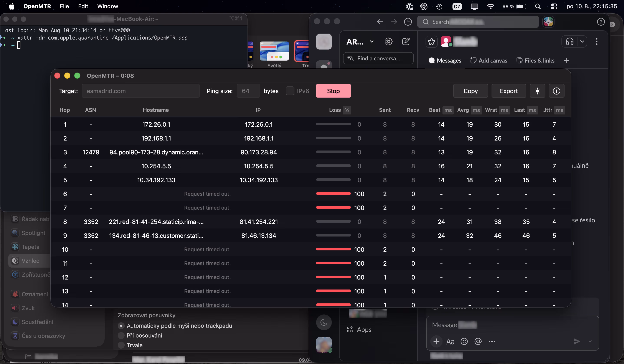Image resolution: width=624 pixels, height=364 pixels.
Task: Export the trace results
Action: (x=509, y=91)
